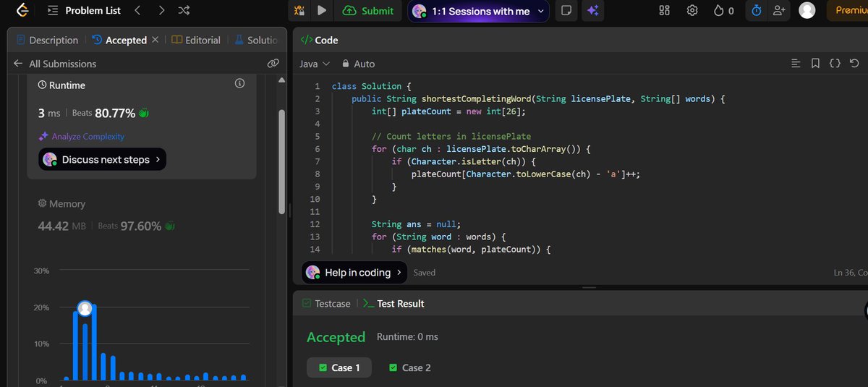Viewport: 868px width, 387px height.
Task: Click the Runtime info icon
Action: click(x=240, y=85)
